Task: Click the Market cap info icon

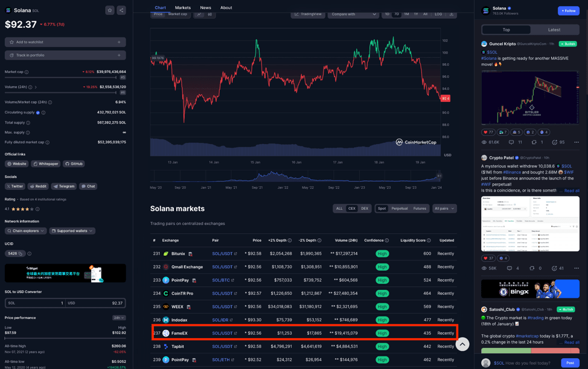Action: point(27,72)
